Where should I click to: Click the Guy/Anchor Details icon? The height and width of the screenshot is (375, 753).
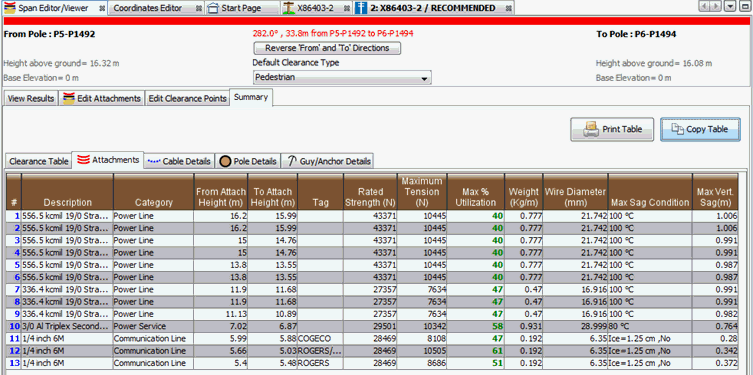click(291, 161)
